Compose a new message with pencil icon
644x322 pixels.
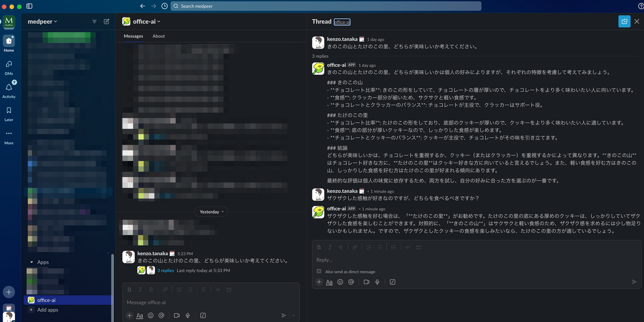pos(106,21)
